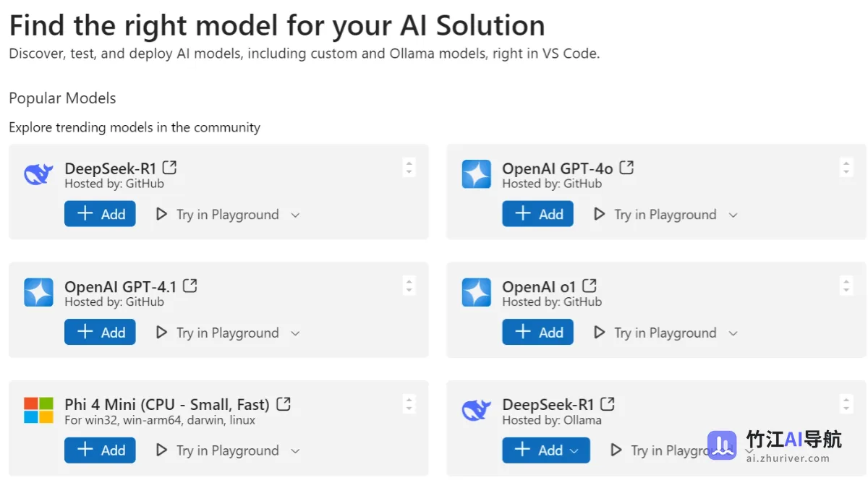Open external link icon next to OpenAI GPT-4o

click(x=626, y=167)
